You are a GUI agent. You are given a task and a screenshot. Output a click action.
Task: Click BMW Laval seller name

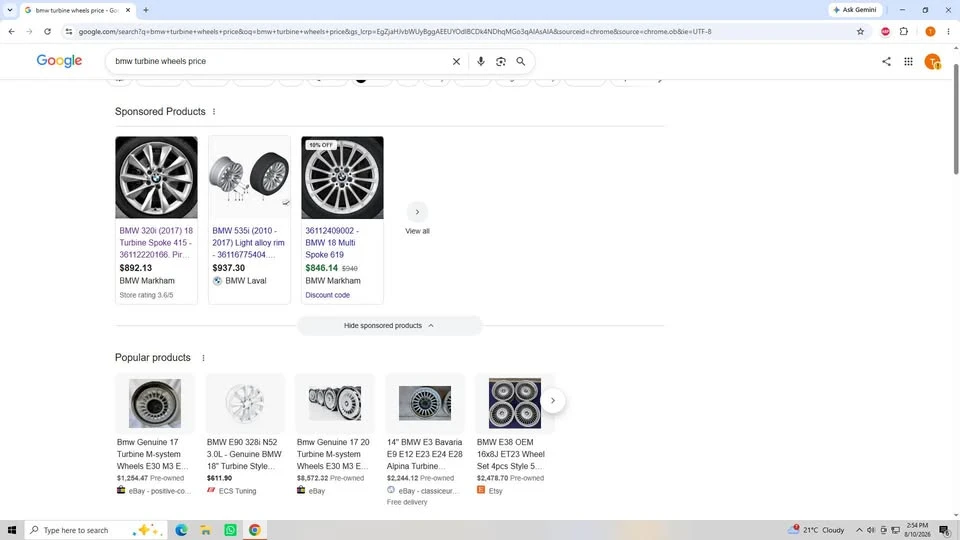pos(246,281)
